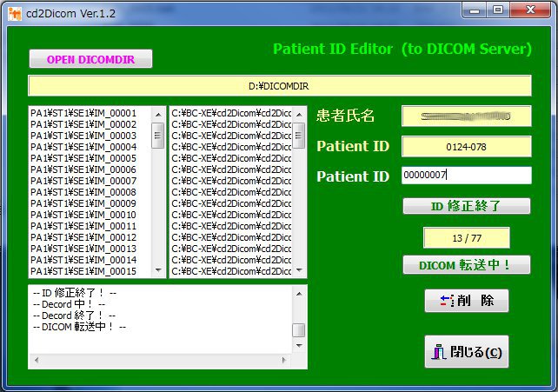This screenshot has height=392, width=558.
Task: Select PA1¥ST1¥SE1¥IM_00015 in file list
Action: pyautogui.click(x=83, y=271)
